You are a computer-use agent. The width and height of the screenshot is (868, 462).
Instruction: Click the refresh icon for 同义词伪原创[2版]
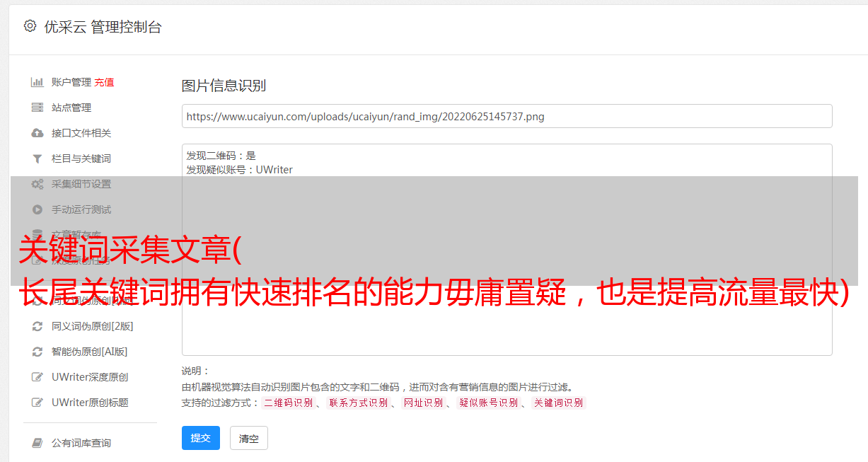(x=37, y=326)
